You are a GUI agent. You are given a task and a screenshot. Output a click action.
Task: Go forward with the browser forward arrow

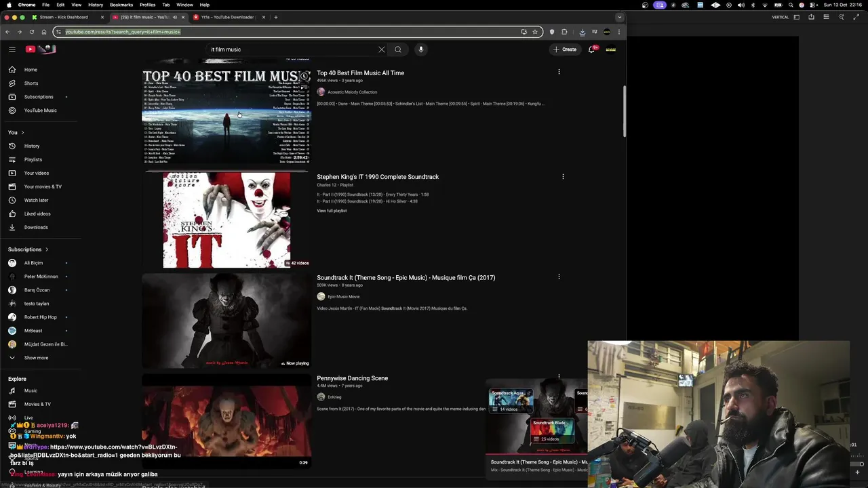[x=19, y=32]
